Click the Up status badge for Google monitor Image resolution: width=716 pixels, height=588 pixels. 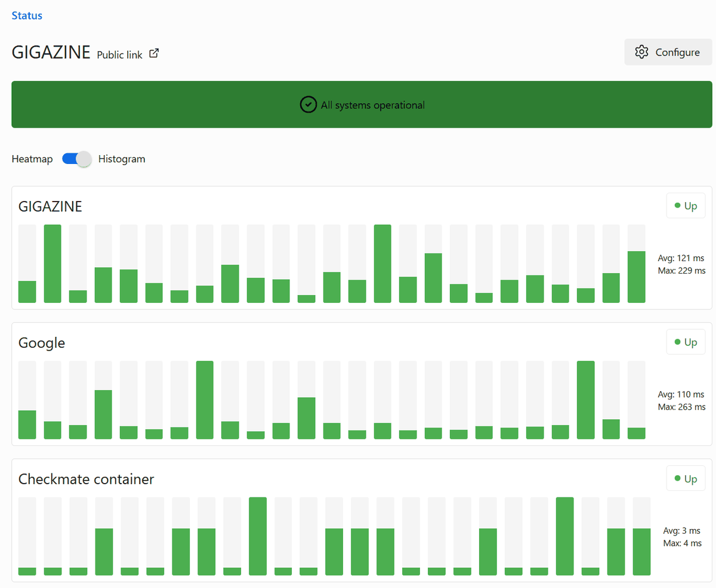(686, 342)
